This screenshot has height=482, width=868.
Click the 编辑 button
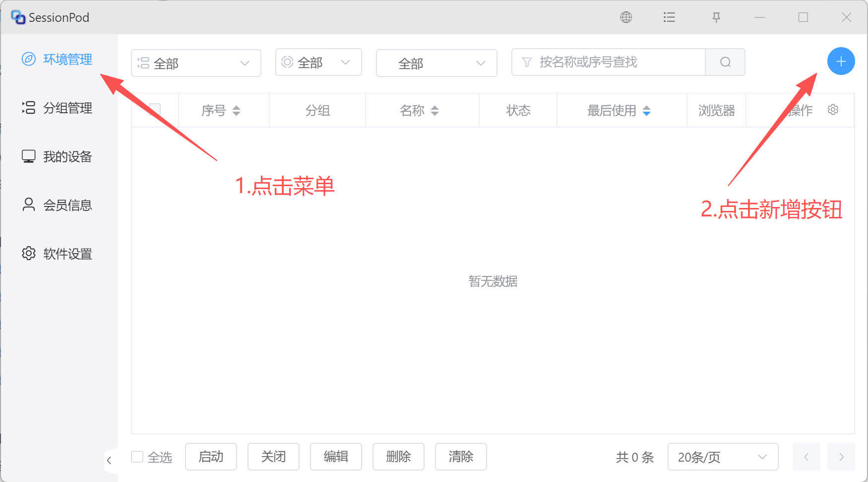[x=336, y=457]
